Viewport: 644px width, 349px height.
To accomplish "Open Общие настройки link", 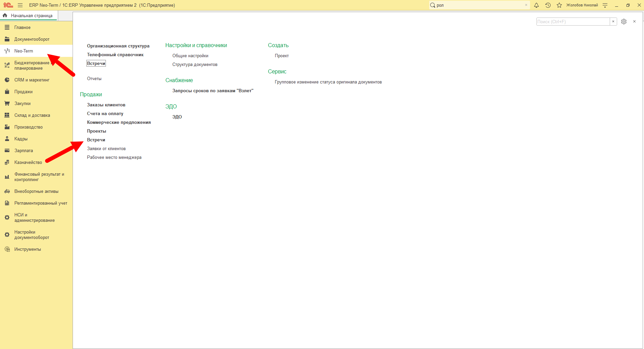I will pyautogui.click(x=190, y=56).
